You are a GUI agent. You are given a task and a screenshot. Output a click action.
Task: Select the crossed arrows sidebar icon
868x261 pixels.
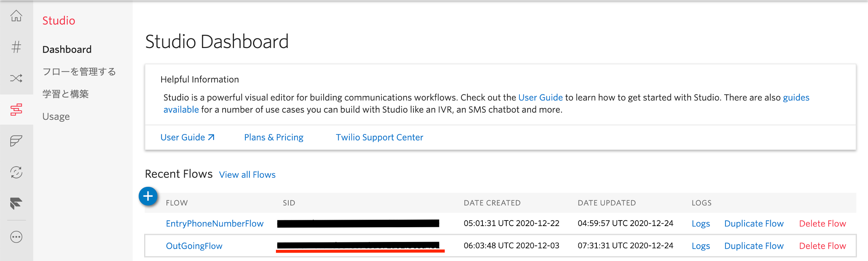(x=16, y=78)
